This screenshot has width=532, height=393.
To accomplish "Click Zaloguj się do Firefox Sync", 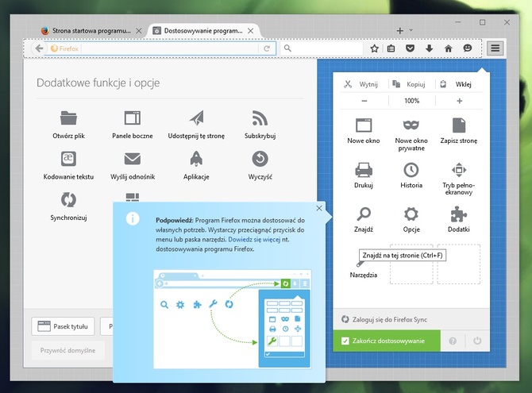I will click(384, 319).
